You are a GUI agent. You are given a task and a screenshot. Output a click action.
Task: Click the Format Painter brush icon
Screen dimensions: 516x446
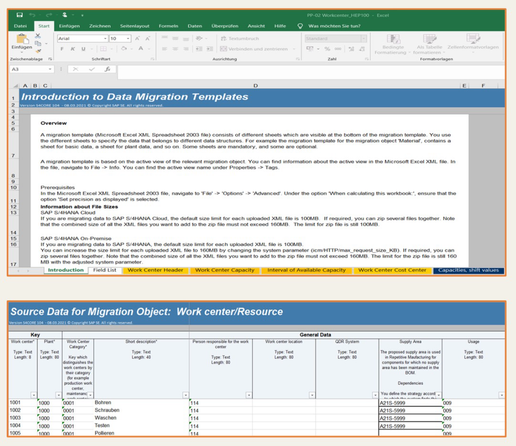pyautogui.click(x=38, y=51)
